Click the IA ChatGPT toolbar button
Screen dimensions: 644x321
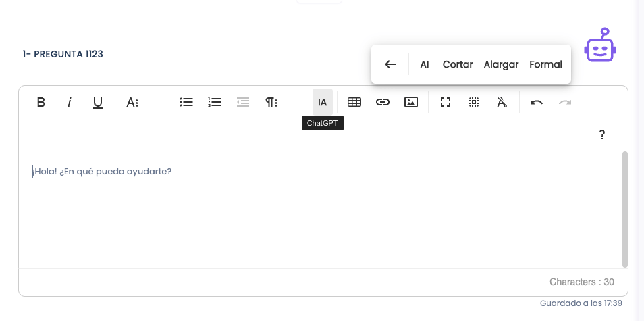click(x=323, y=102)
